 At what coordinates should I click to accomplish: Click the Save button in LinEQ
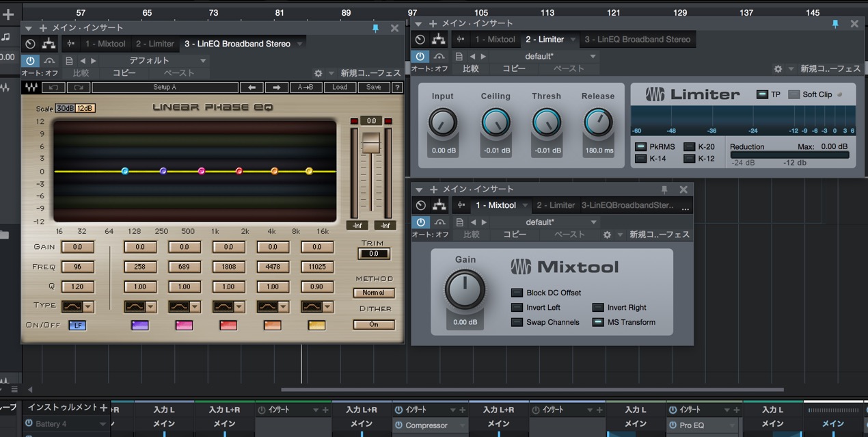(374, 88)
